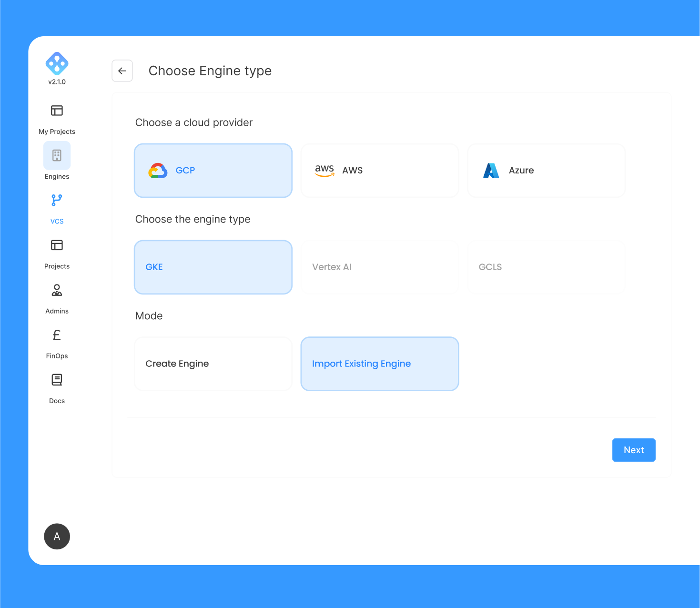Open the VCS branch icon
This screenshot has height=608, width=700.
pyautogui.click(x=57, y=200)
